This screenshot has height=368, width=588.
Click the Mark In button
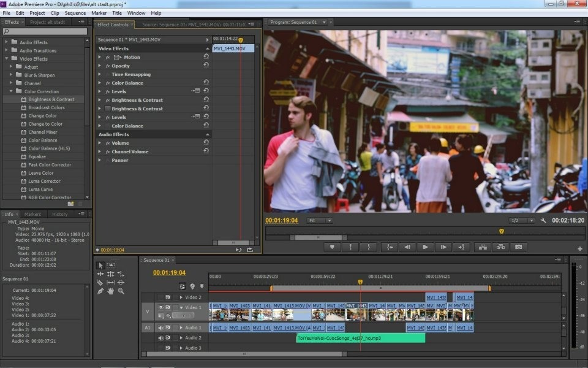pos(350,247)
